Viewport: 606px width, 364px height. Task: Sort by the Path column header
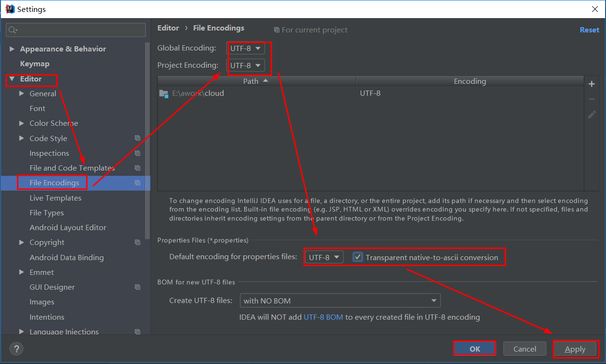coord(257,81)
